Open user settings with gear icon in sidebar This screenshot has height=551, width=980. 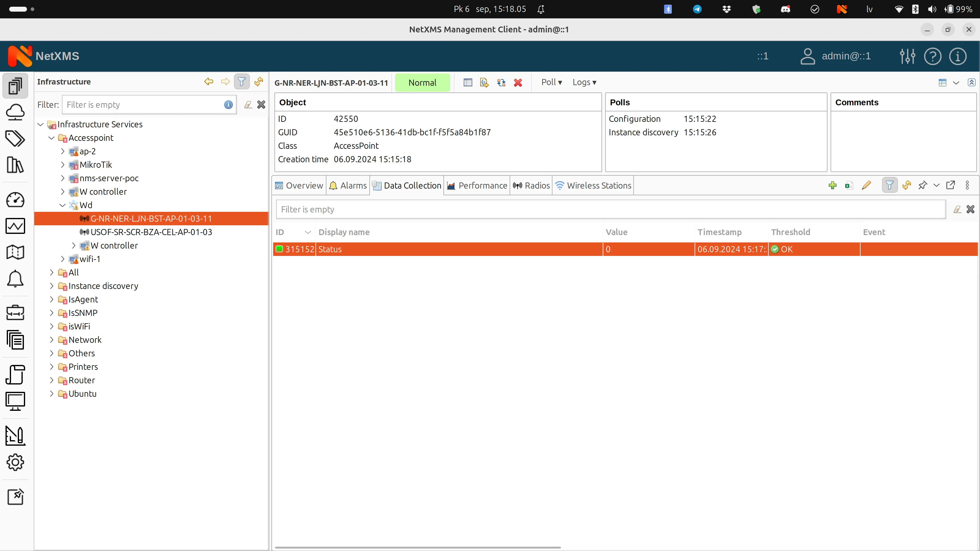tap(15, 463)
